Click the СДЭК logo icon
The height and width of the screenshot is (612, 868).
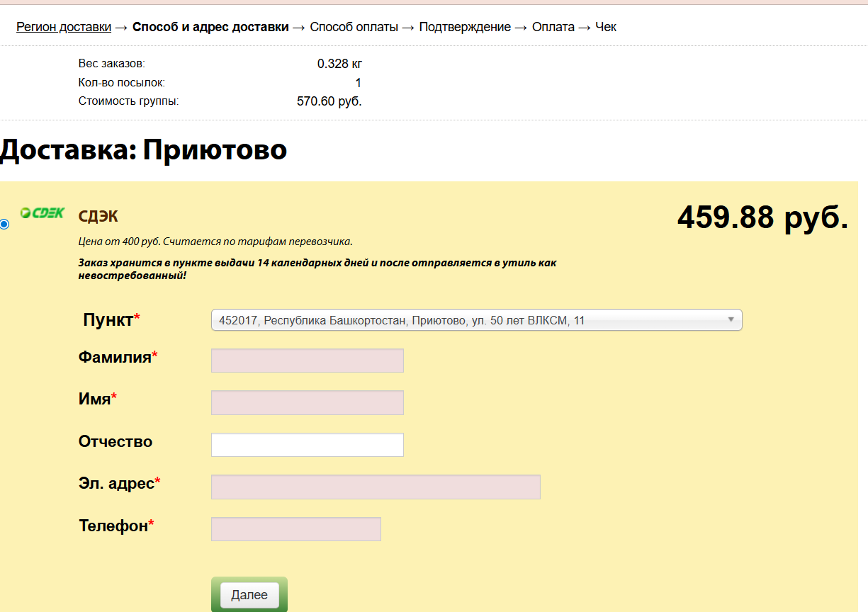pyautogui.click(x=43, y=212)
